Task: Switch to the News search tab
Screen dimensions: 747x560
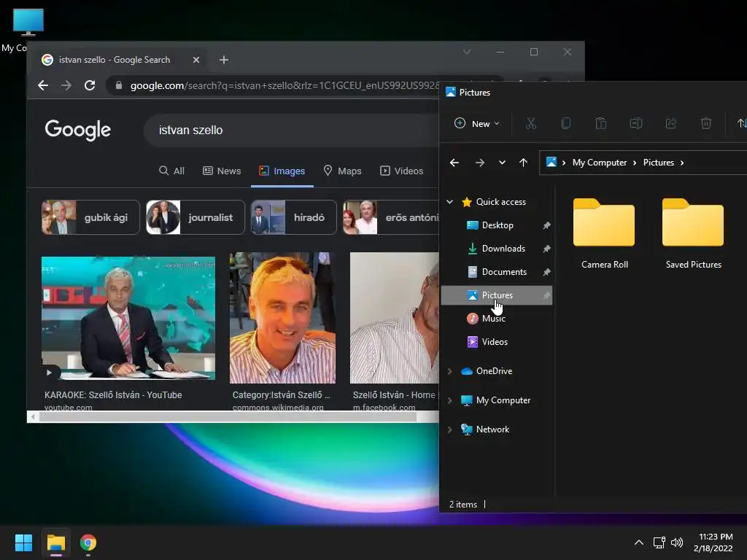Action: [x=222, y=171]
